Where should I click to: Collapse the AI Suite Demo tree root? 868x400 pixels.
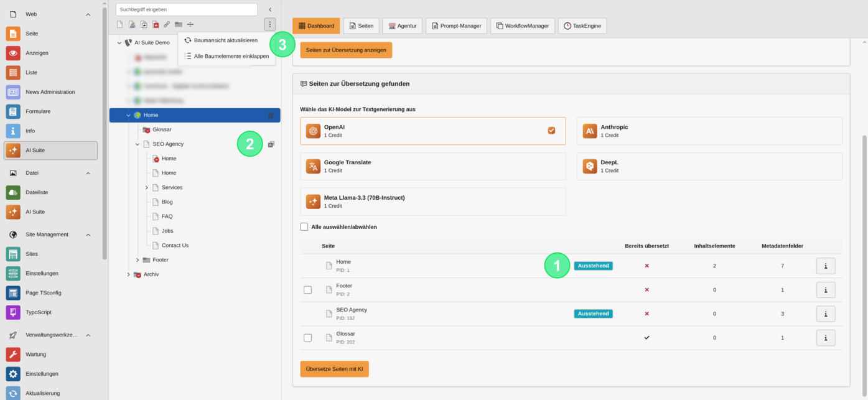[119, 43]
